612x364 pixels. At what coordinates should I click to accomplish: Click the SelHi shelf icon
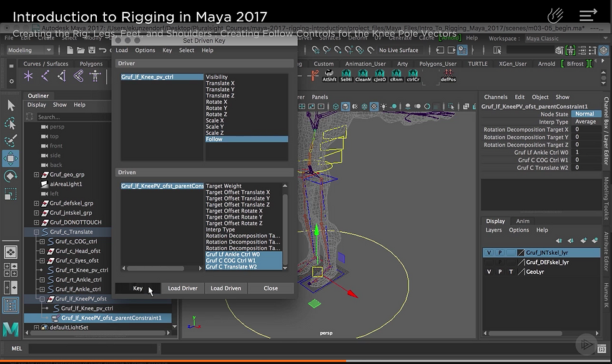[x=346, y=76]
